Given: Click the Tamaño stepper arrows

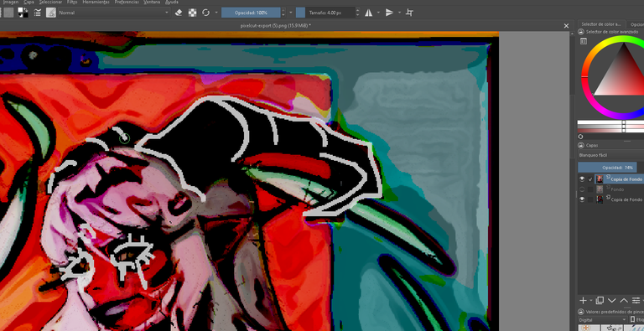Looking at the screenshot, I should 357,13.
